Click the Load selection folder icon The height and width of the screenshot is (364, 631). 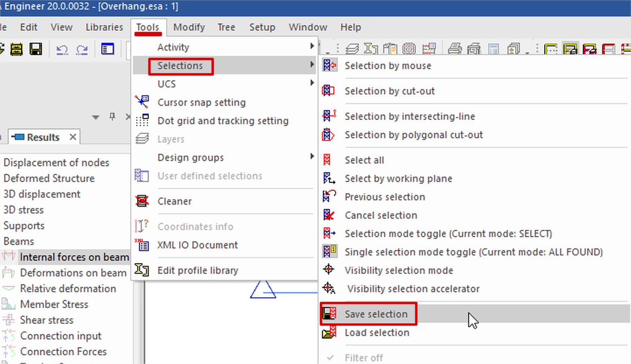tap(329, 333)
